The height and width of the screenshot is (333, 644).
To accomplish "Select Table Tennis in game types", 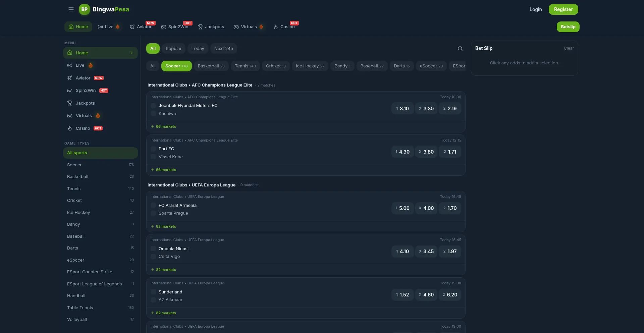I will pos(100,308).
